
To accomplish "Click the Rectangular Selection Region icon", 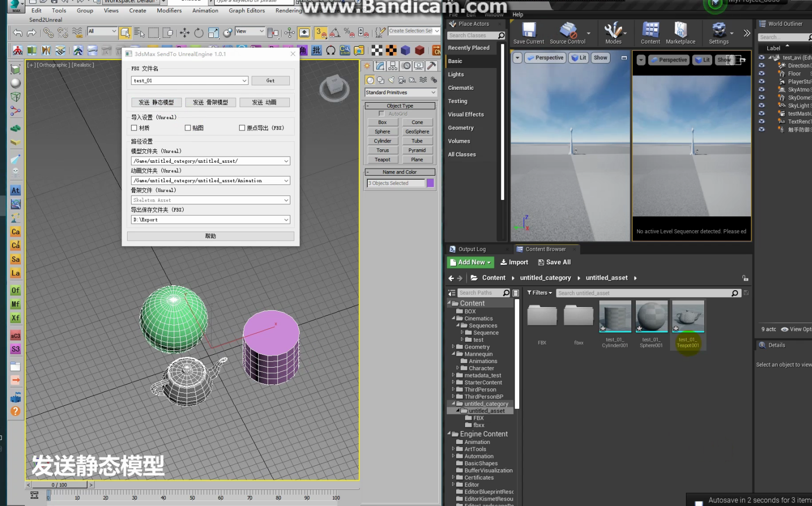I will pyautogui.click(x=153, y=33).
